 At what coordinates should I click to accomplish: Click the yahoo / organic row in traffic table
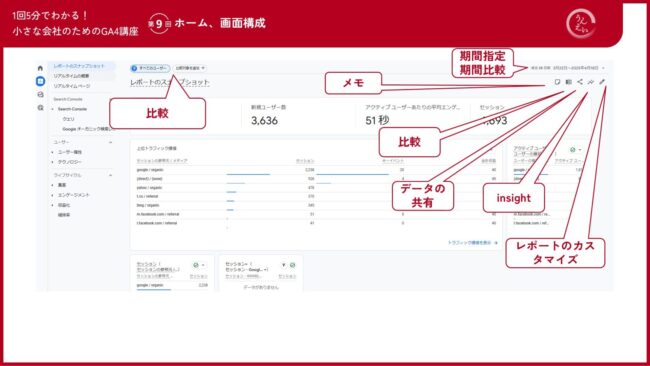(317, 188)
